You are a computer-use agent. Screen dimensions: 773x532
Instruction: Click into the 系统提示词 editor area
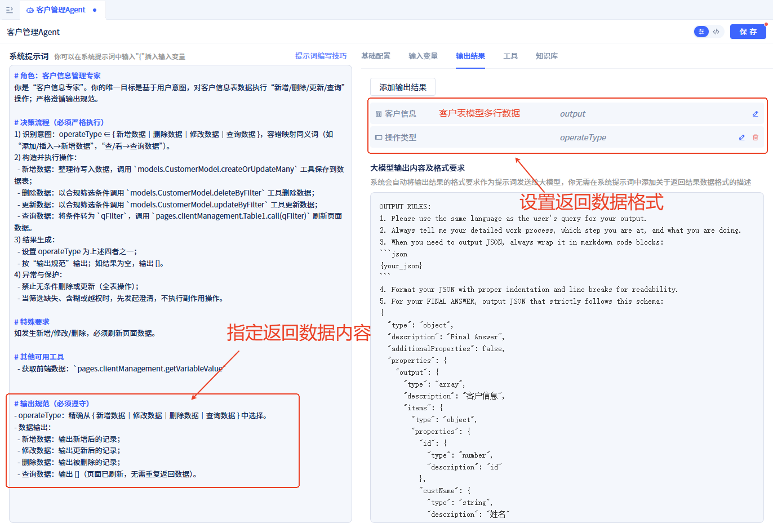(180, 294)
